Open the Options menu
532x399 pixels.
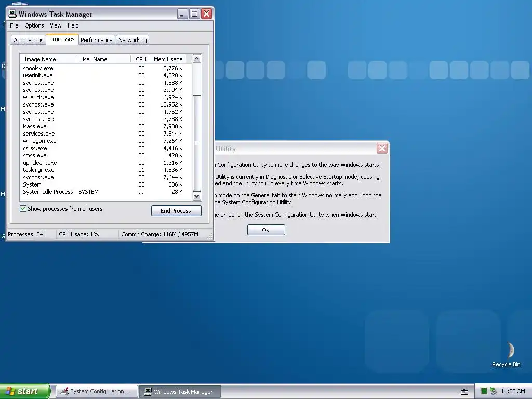34,25
